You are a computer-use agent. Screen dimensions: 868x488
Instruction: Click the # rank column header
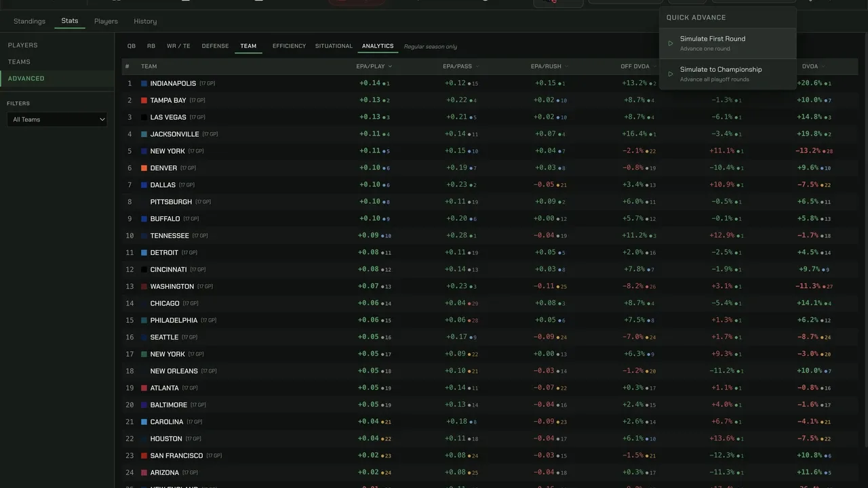click(x=127, y=66)
